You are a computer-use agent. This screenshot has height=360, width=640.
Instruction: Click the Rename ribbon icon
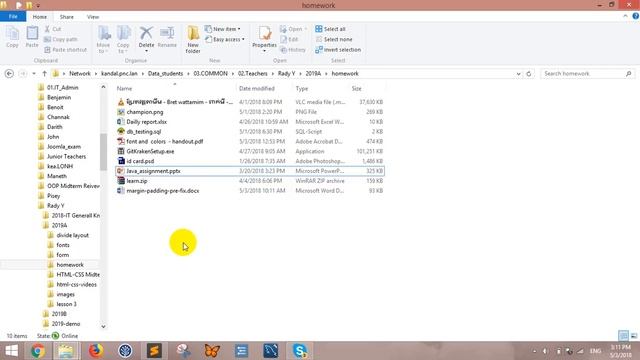167,37
